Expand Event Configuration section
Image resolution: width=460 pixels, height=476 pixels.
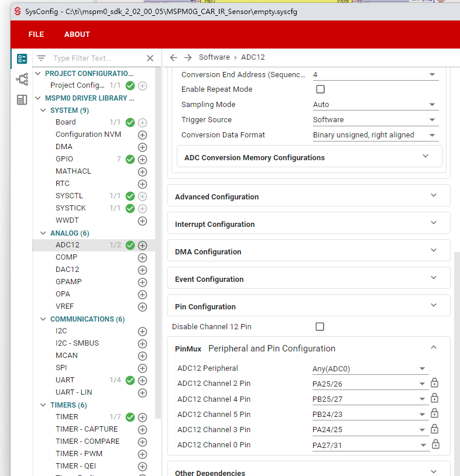point(308,278)
